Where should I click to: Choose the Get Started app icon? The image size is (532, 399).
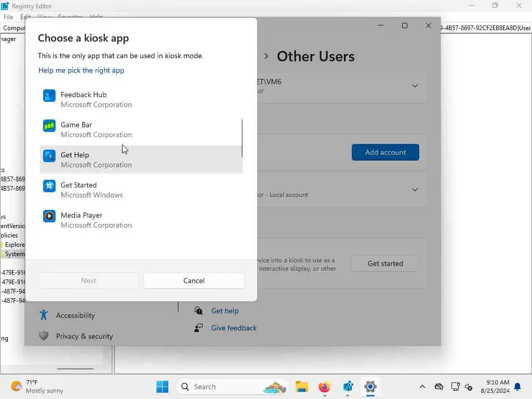point(49,187)
